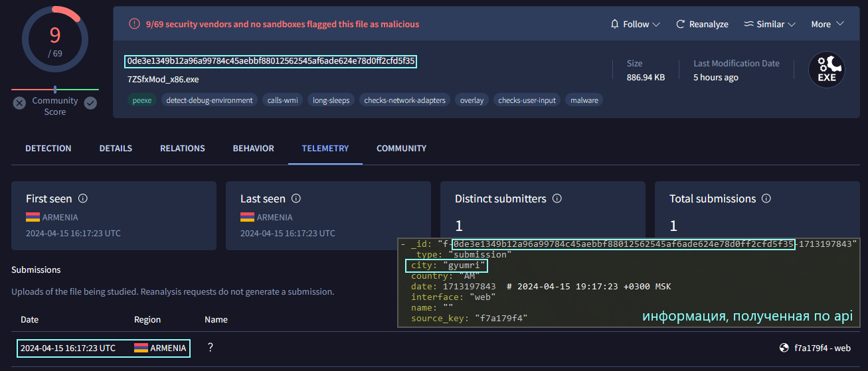The image size is (868, 371).
Task: Click the 9/69 detection score gauge
Action: (54, 38)
